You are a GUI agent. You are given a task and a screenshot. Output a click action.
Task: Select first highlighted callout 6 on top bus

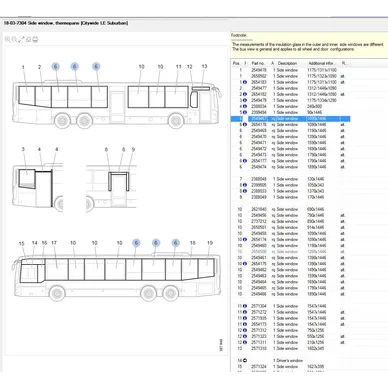click(x=56, y=67)
